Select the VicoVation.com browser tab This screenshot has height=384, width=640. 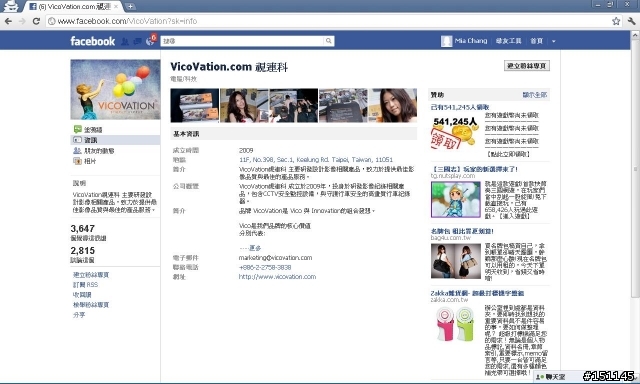point(73,7)
